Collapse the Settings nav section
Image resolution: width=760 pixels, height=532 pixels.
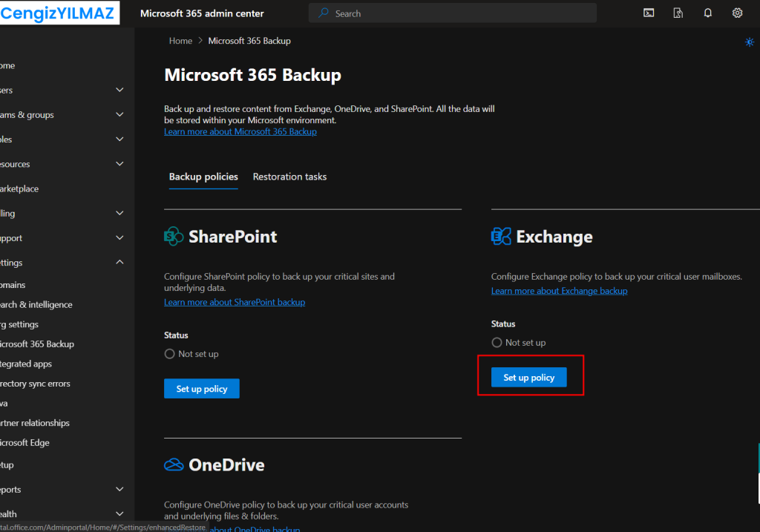[x=120, y=263]
